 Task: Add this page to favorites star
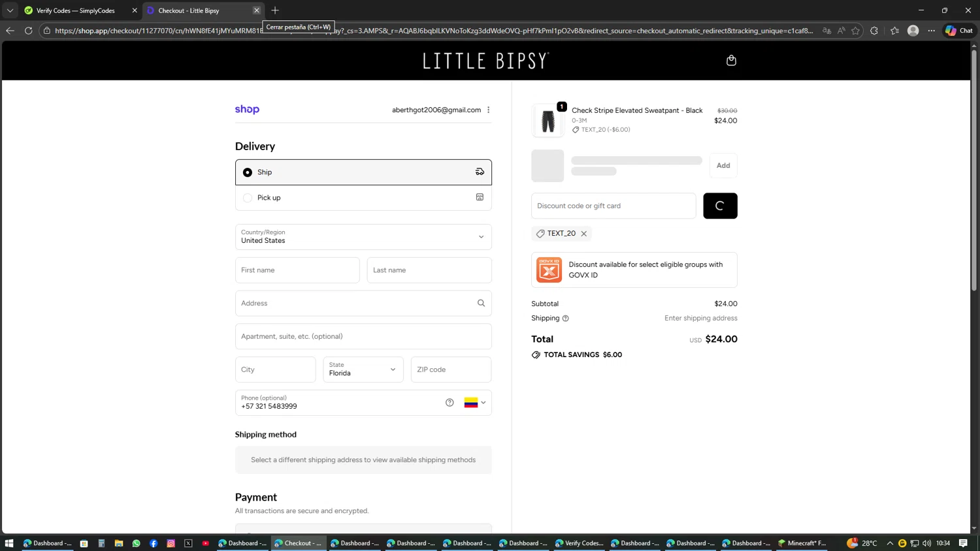point(855,31)
